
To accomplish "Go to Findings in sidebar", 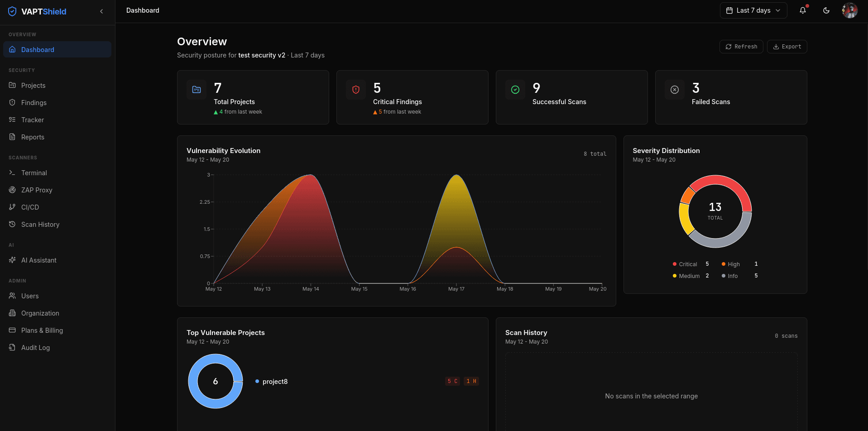I will 57,102.
